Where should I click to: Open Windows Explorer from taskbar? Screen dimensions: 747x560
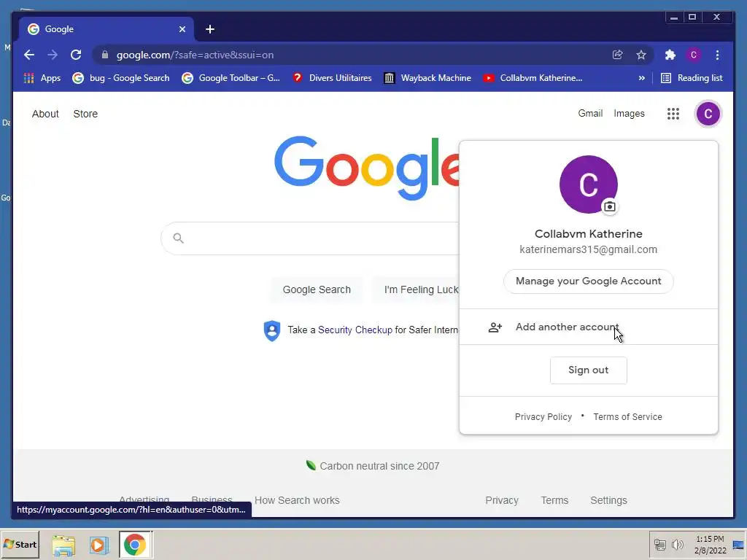63,545
